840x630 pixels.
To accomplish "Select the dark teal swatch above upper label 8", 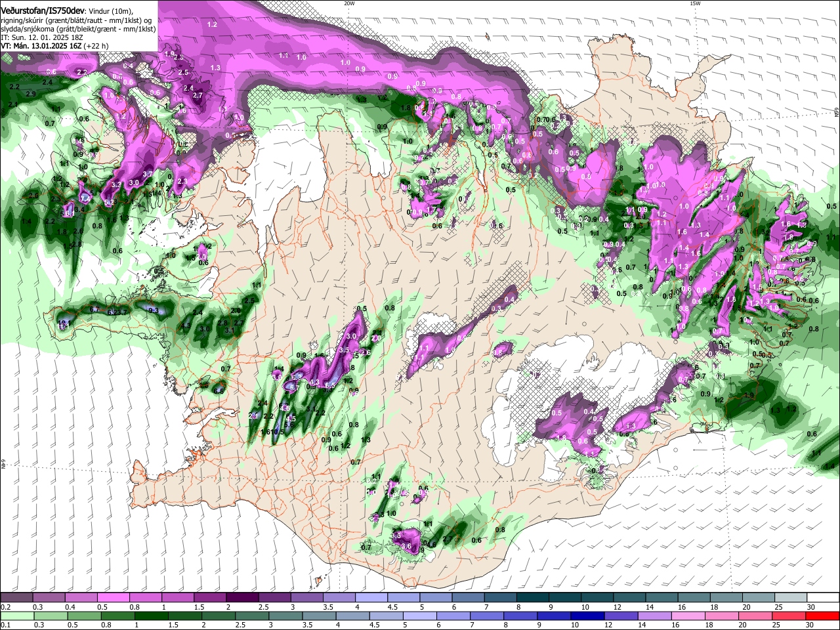I will pos(532,598).
